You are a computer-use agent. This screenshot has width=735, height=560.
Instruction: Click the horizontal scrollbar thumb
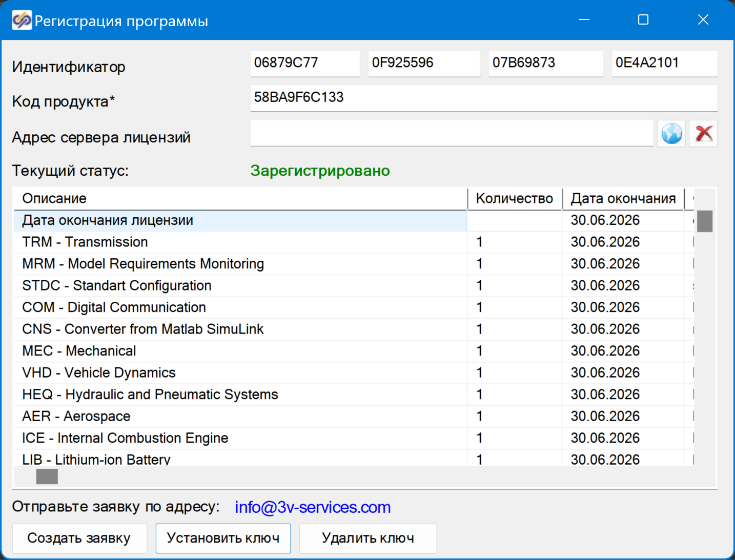tap(47, 477)
